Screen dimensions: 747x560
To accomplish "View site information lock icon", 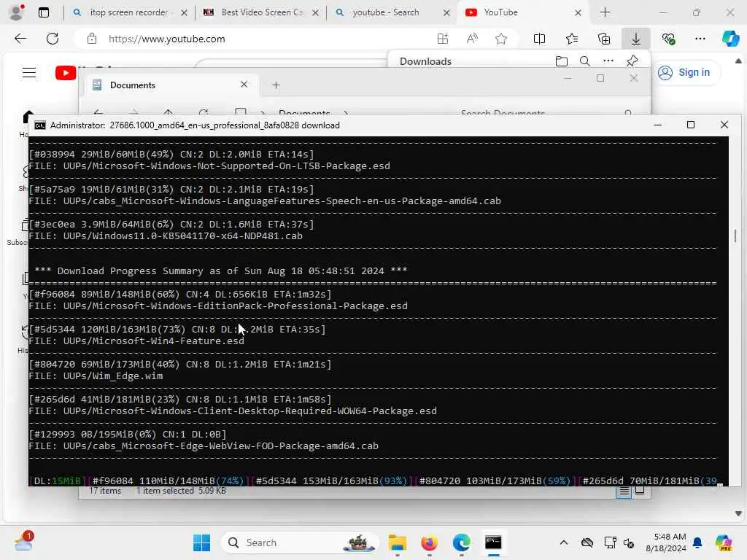I will (x=92, y=39).
